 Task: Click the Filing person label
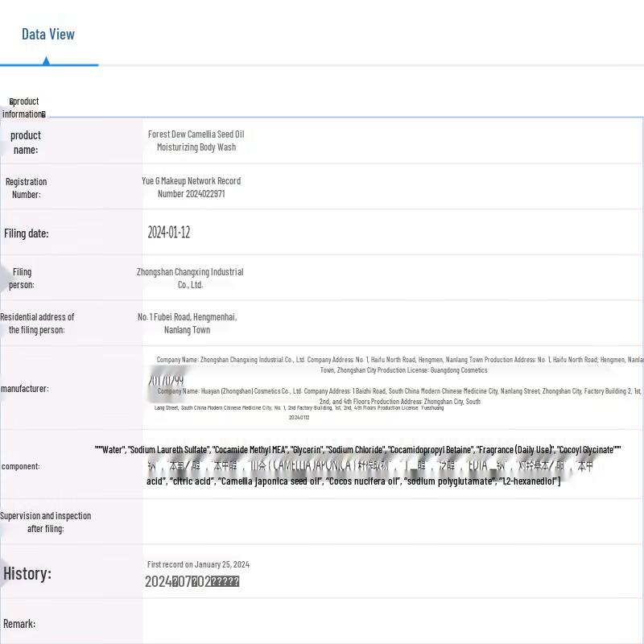22,279
